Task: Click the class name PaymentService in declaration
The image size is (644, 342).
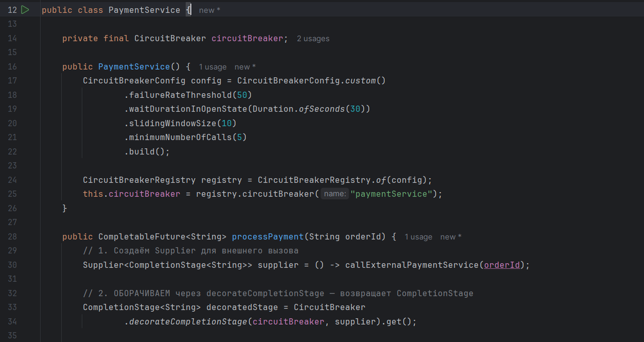Action: tap(144, 10)
